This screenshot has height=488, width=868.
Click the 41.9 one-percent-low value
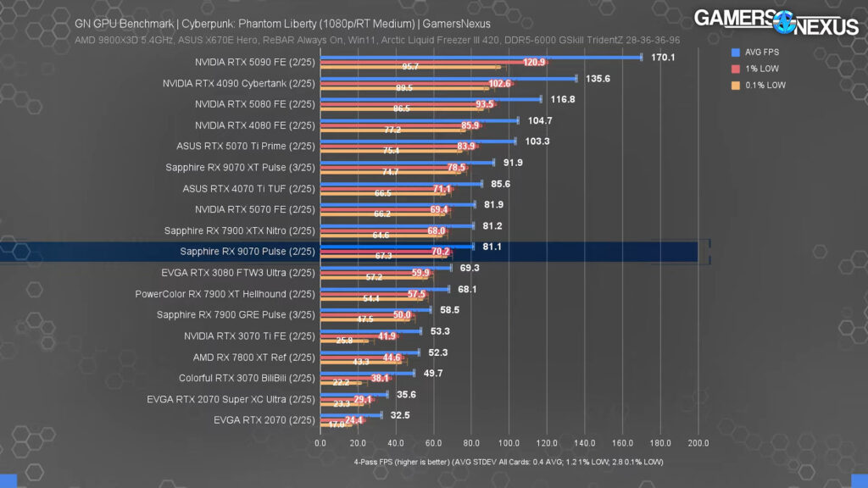coord(387,335)
